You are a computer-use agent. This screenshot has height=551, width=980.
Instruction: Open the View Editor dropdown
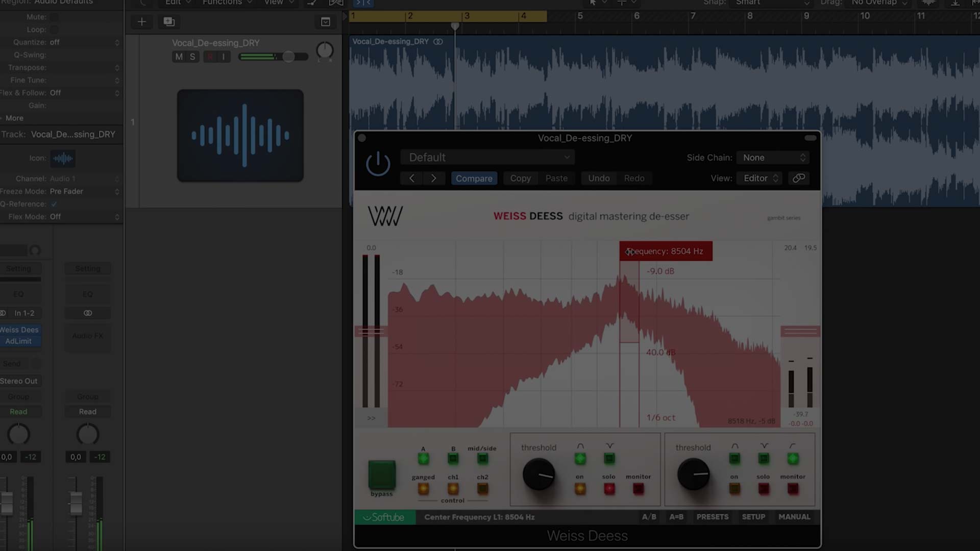(760, 178)
